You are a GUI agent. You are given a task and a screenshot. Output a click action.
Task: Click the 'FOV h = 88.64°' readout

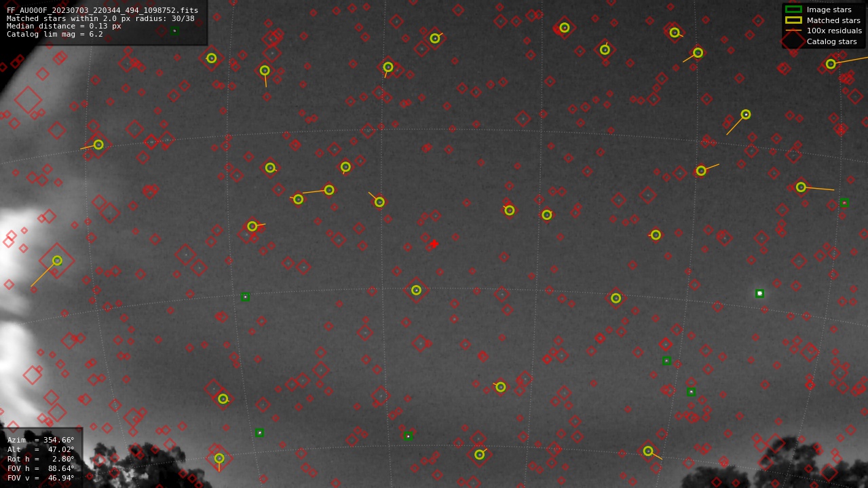(x=41, y=468)
